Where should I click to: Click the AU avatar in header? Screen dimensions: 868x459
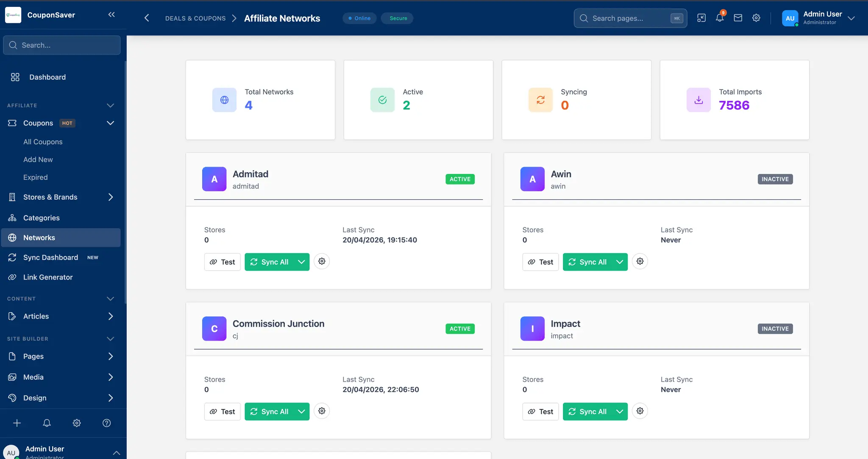point(790,18)
